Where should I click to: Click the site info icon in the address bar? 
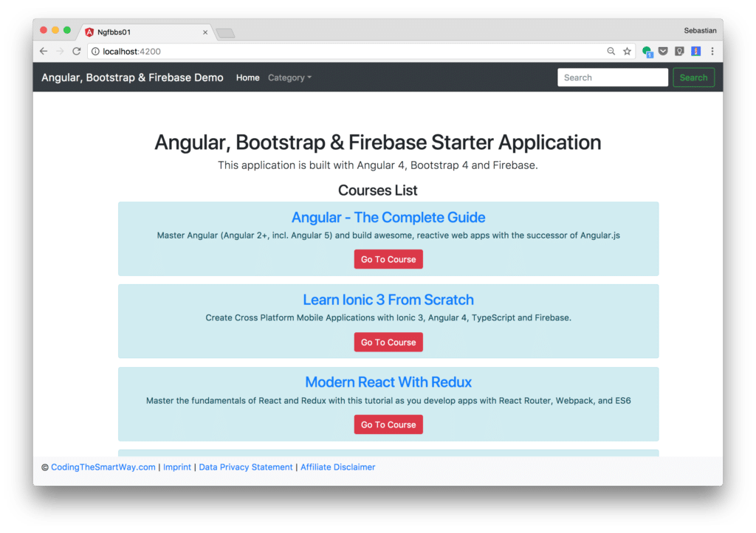coord(95,52)
